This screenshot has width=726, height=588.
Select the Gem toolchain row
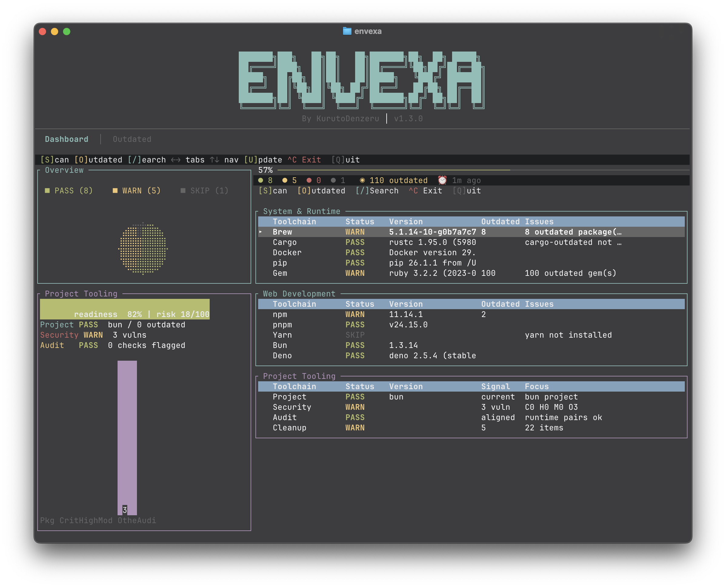471,273
